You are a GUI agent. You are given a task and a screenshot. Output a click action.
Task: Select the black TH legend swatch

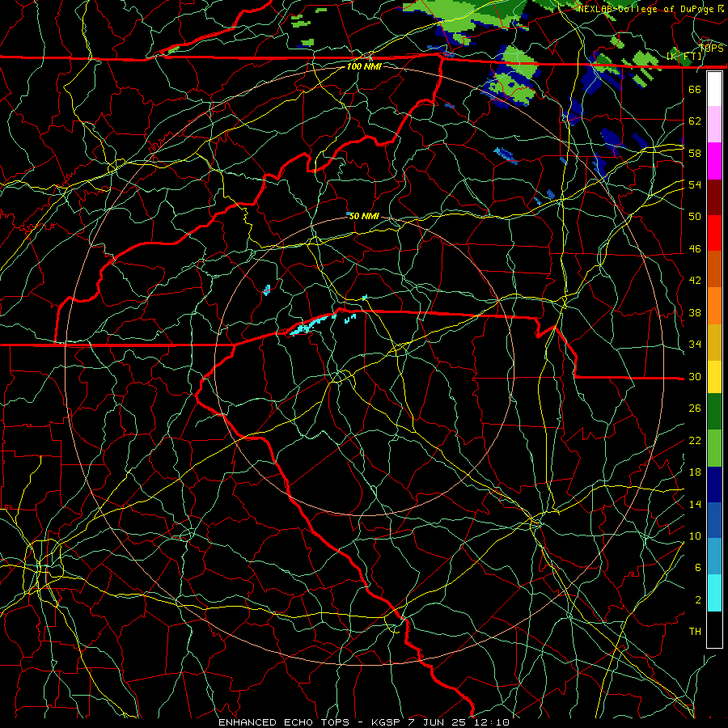pyautogui.click(x=714, y=629)
